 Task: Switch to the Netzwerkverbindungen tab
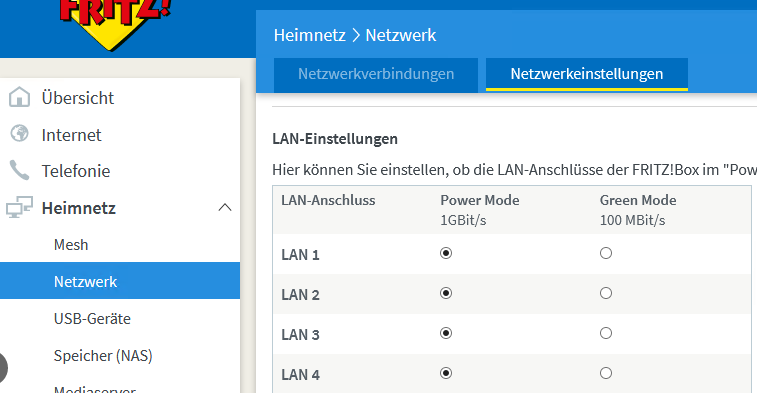point(376,74)
